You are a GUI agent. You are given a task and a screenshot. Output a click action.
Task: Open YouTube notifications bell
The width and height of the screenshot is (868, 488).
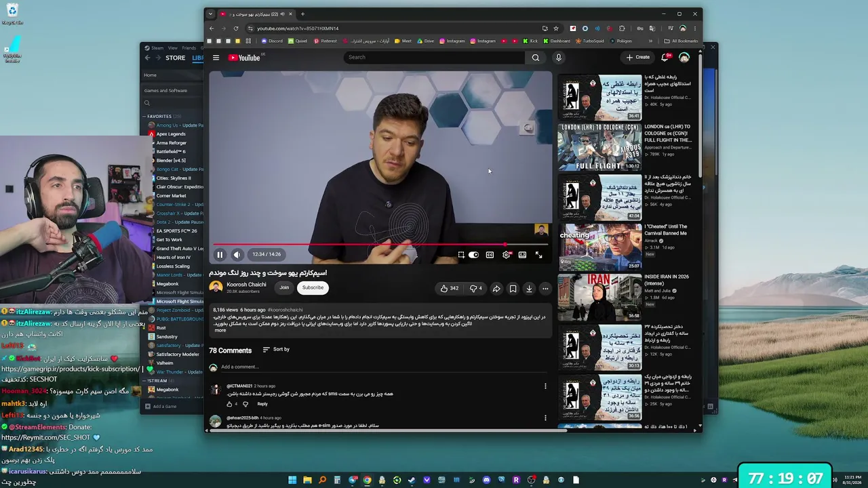pos(665,58)
